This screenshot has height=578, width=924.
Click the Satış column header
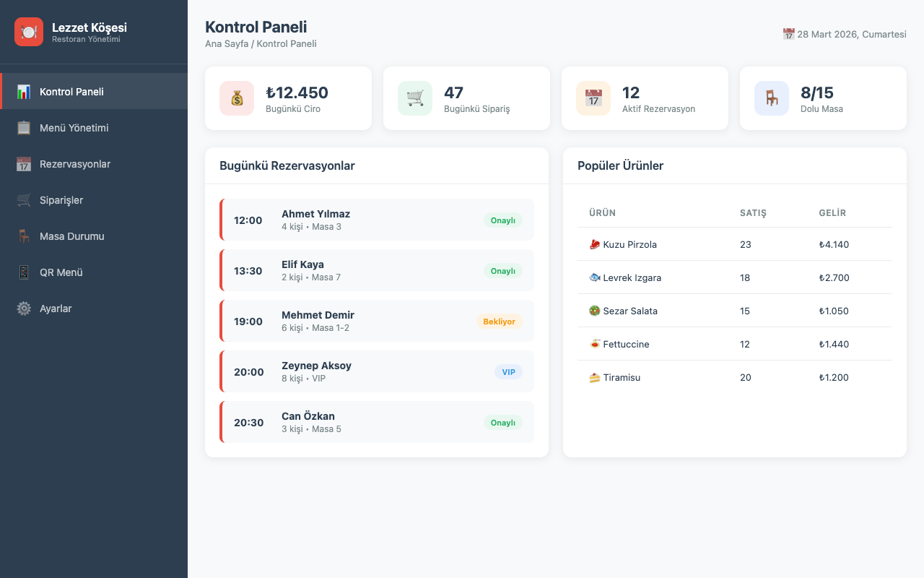point(753,213)
